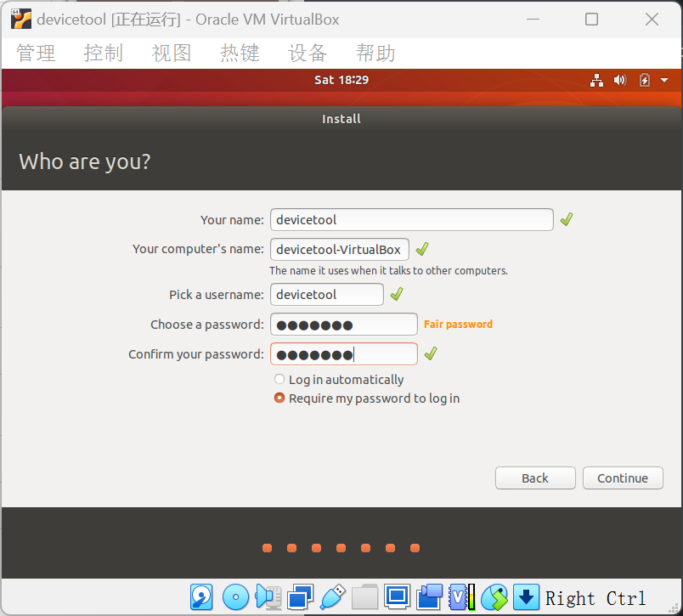Minimize the VirtualBox window
This screenshot has width=683, height=616.
coord(533,20)
